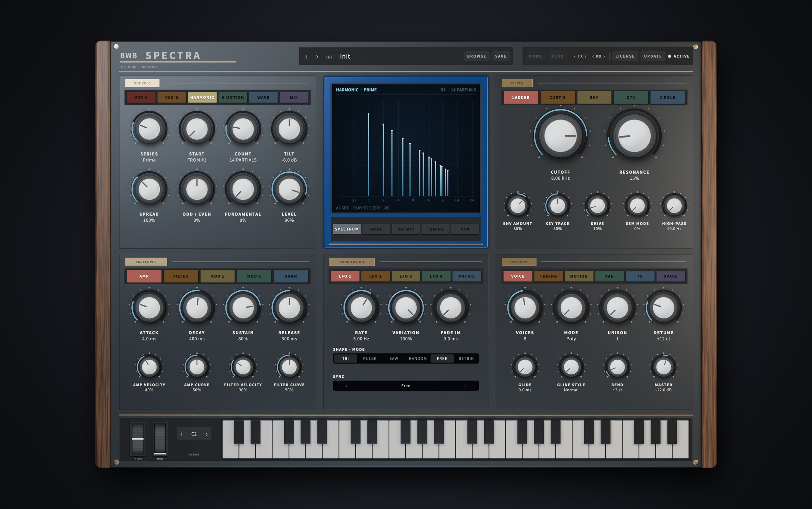Enable RETRIG LFO mode
812x509 pixels.
(x=466, y=359)
